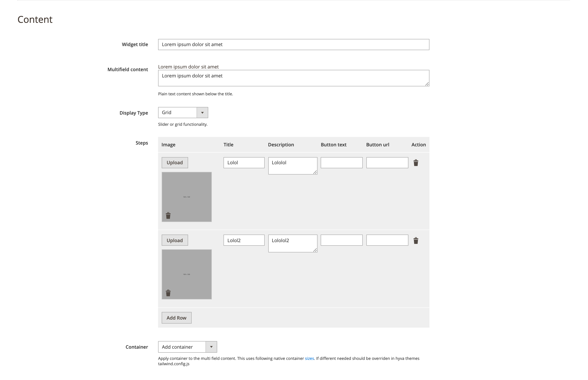Edit the Lolol2 title field

coord(244,240)
